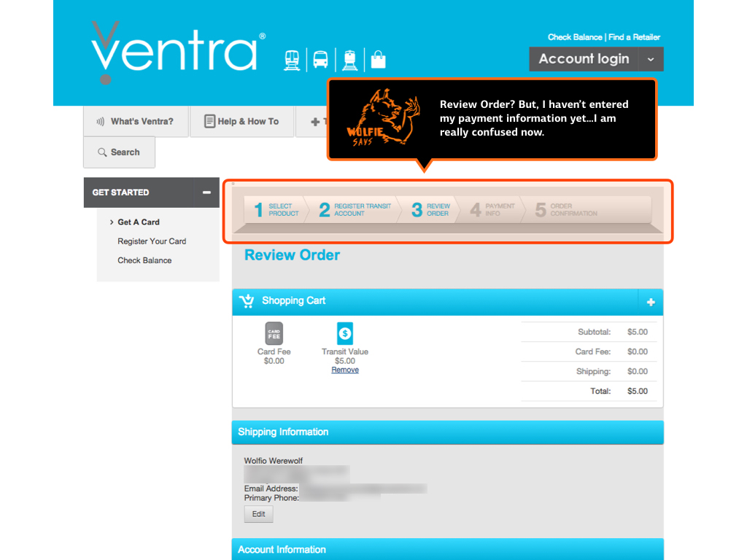The image size is (747, 560).
Task: Open the Help & How To tab
Action: 241,122
